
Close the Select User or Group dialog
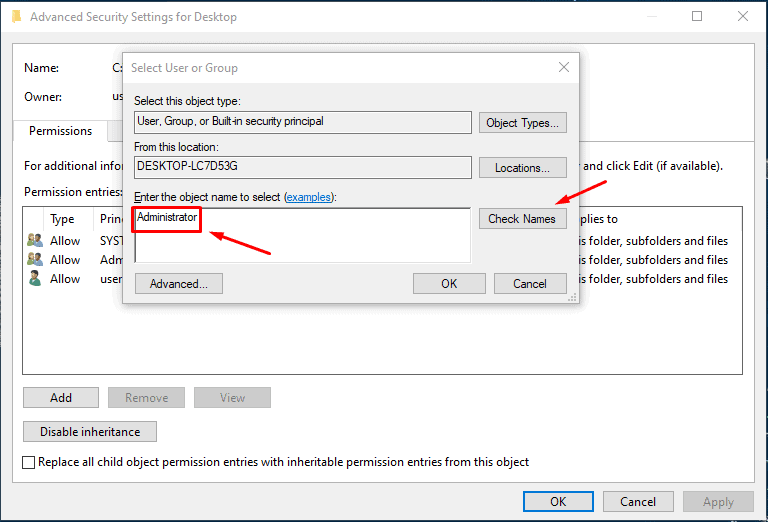click(564, 67)
